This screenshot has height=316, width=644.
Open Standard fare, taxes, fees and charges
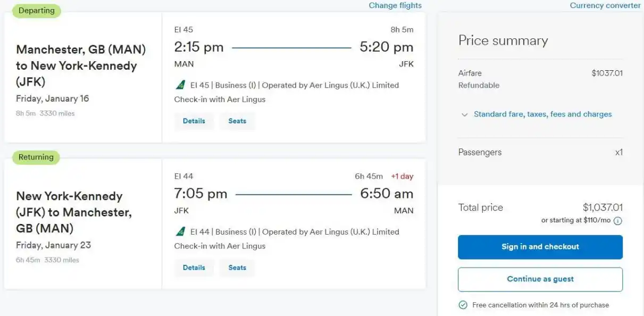click(x=542, y=114)
